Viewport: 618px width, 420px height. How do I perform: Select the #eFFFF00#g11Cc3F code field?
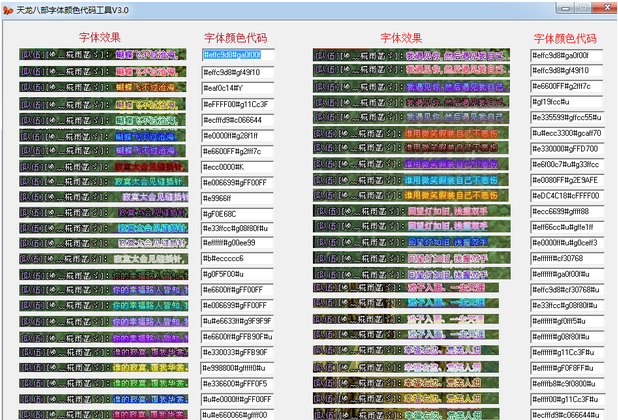coord(238,104)
